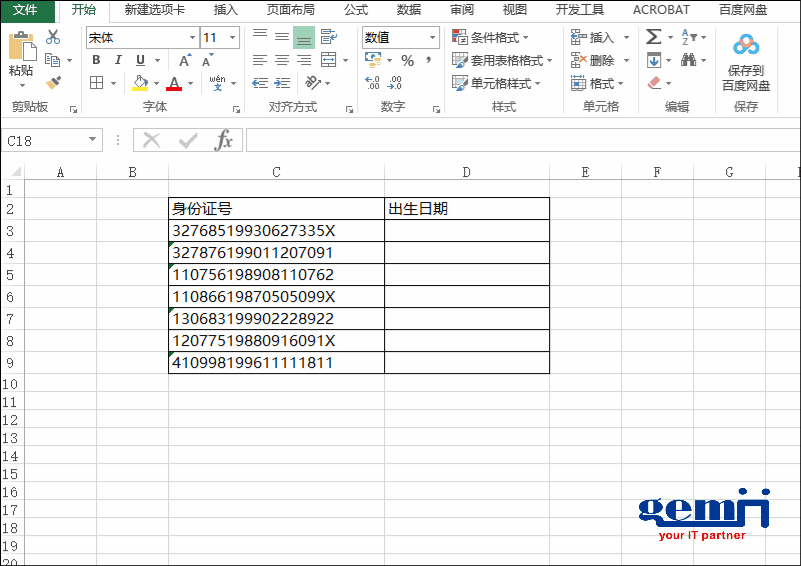Apply percent style formatting

click(x=407, y=61)
